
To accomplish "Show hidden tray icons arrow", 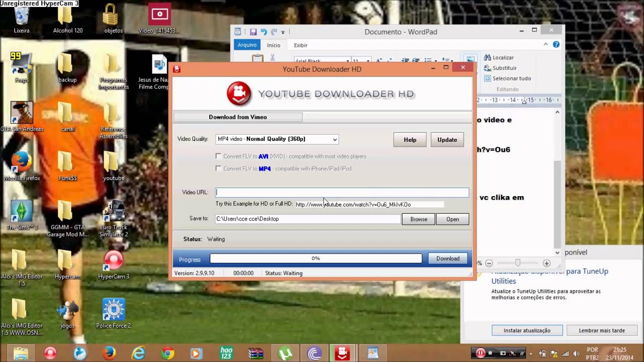I will 531,353.
